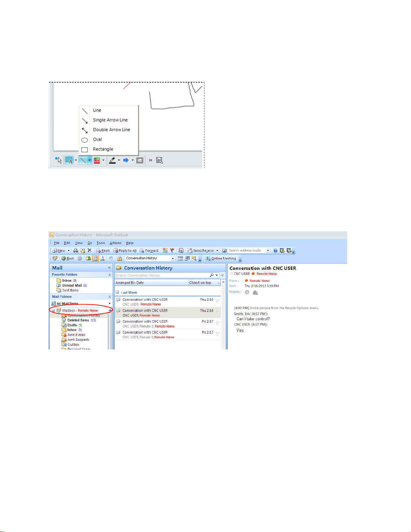
Task: Select the line drawing tool button
Action: [x=83, y=160]
